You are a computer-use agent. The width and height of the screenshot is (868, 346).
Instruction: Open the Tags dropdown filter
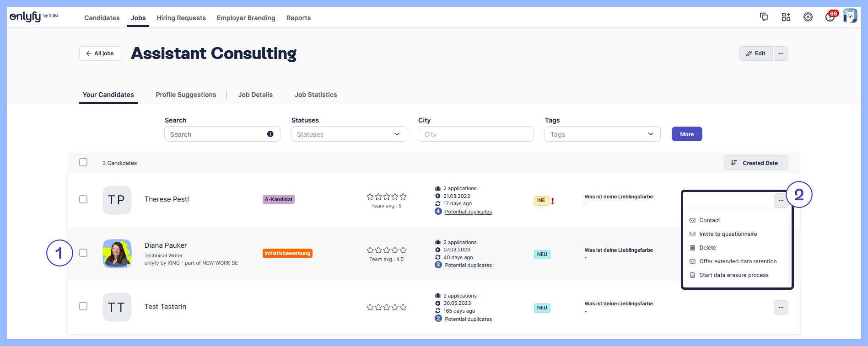tap(602, 134)
